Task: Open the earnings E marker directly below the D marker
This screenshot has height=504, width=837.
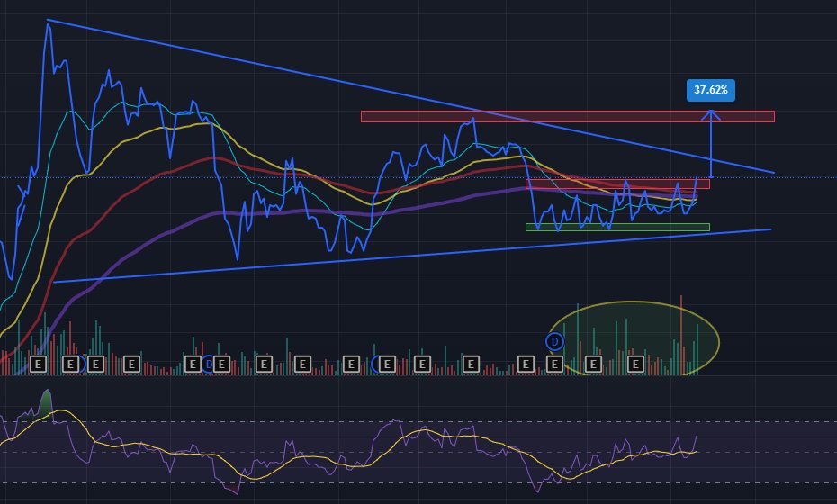Action: pyautogui.click(x=554, y=364)
